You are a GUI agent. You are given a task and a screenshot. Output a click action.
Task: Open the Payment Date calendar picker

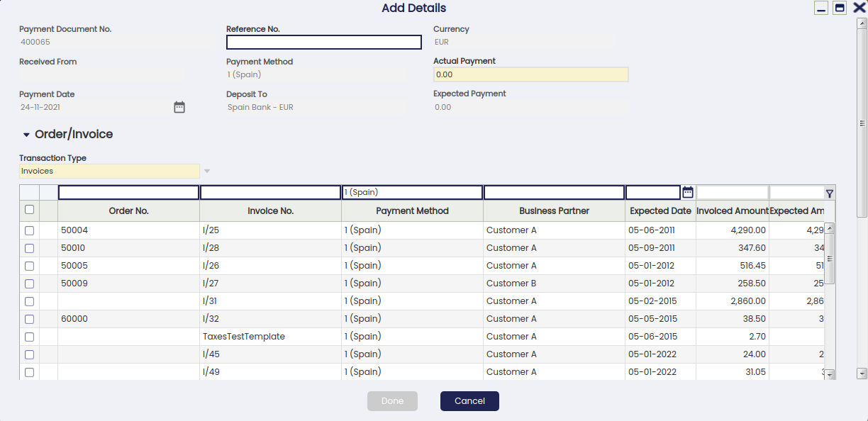click(179, 107)
